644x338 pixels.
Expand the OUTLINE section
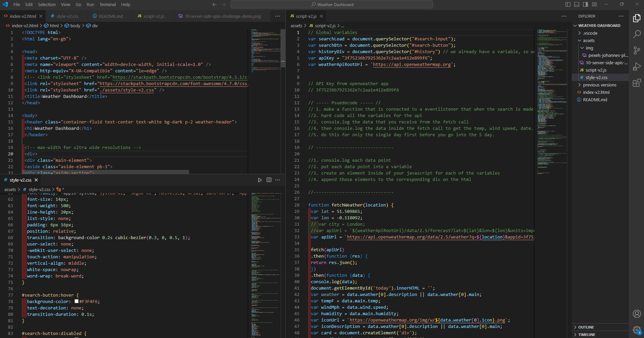[586, 327]
